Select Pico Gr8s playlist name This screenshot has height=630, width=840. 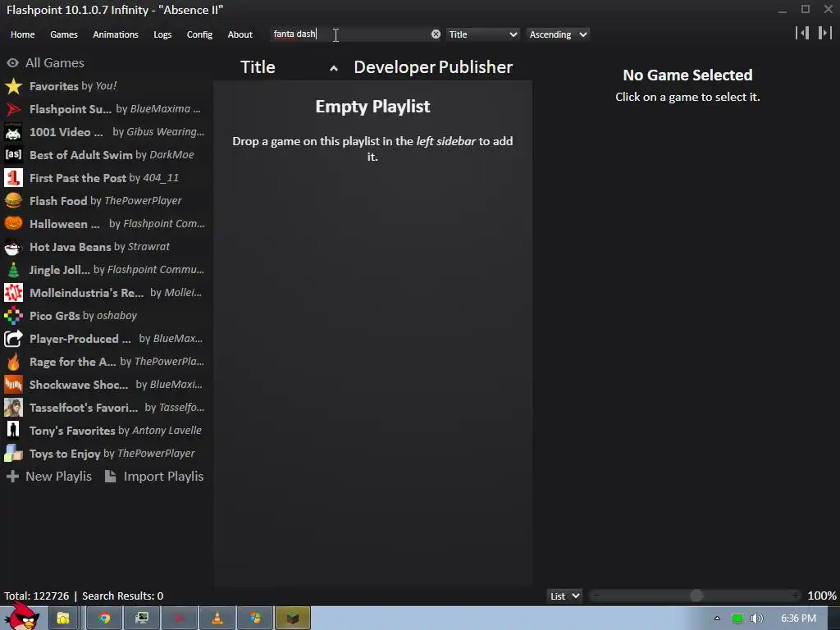[55, 316]
